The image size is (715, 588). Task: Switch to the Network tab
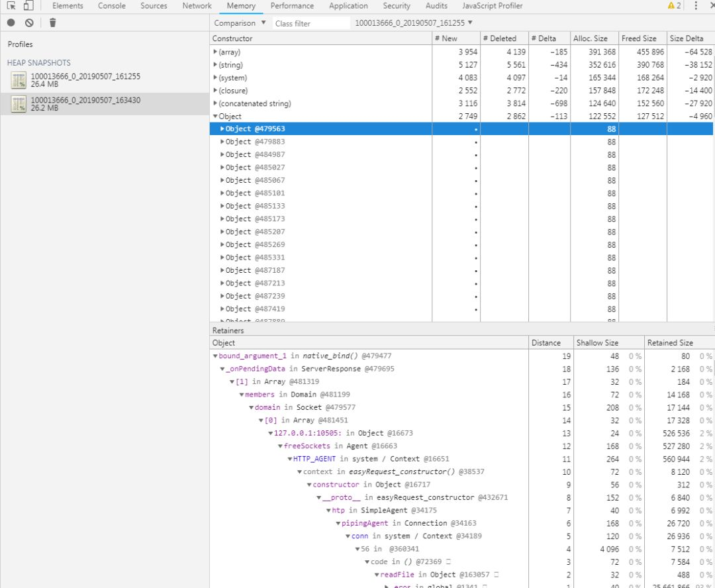[197, 6]
